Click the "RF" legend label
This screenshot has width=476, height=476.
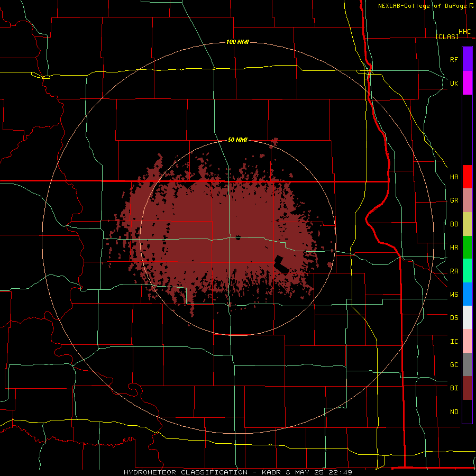pos(454,59)
